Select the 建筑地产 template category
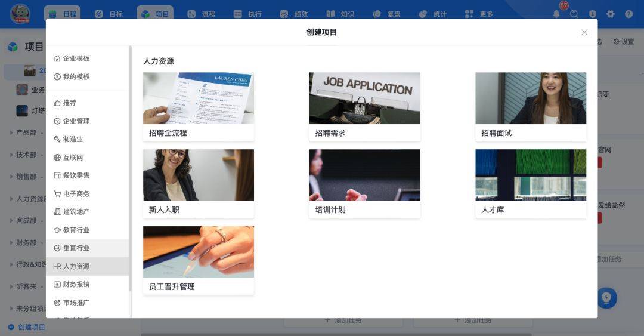The width and height of the screenshot is (644, 336). [x=87, y=211]
